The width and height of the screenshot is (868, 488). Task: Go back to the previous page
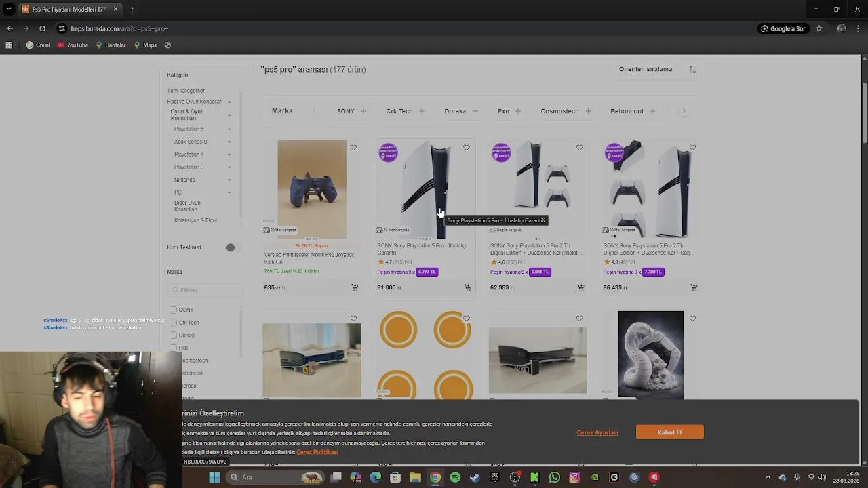(9, 28)
